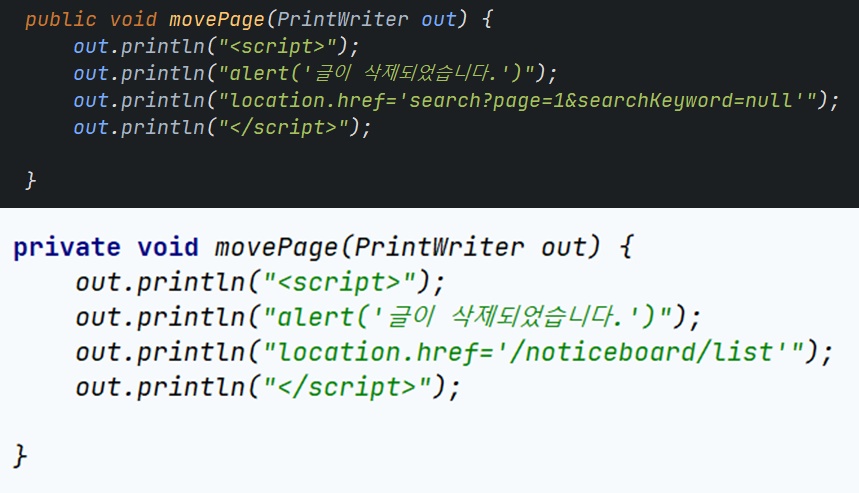The image size is (859, 493).
Task: Click the 'private' keyword in the light snippet
Action: (67, 247)
